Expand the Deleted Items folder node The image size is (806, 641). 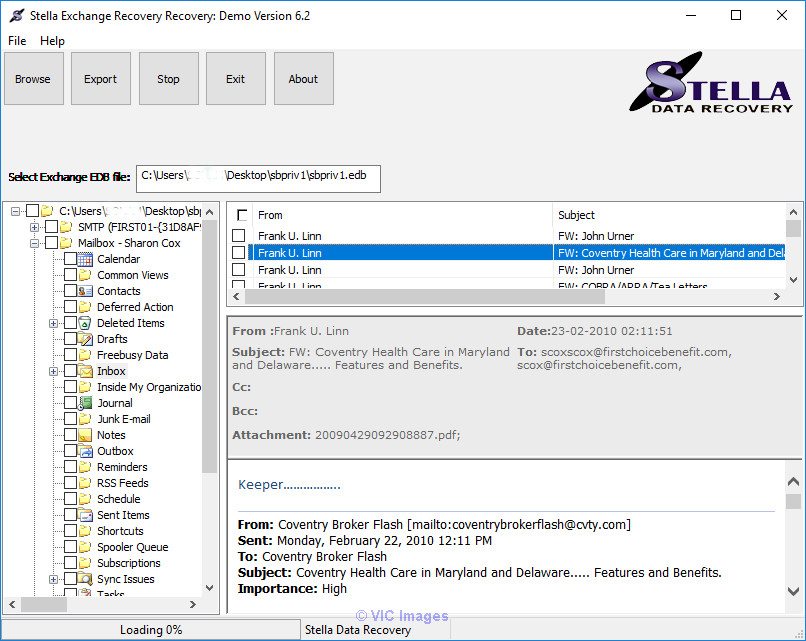coord(53,323)
